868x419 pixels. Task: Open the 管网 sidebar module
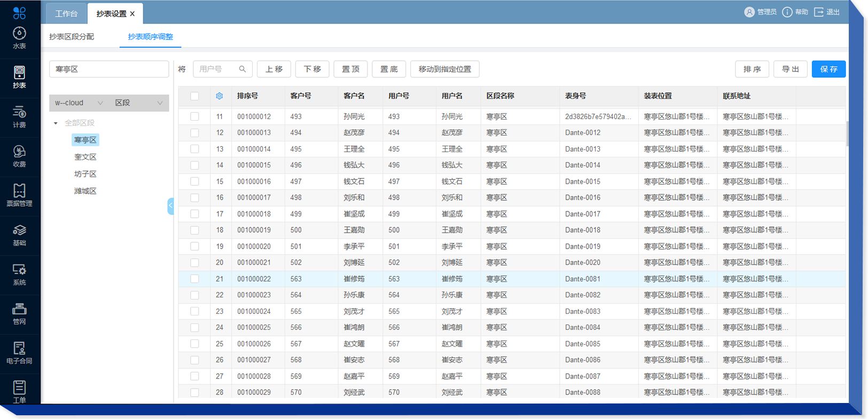19,314
